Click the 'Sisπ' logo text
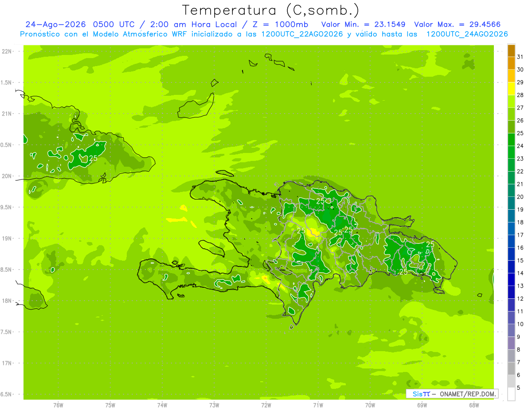This screenshot has height=411, width=532. 421,394
